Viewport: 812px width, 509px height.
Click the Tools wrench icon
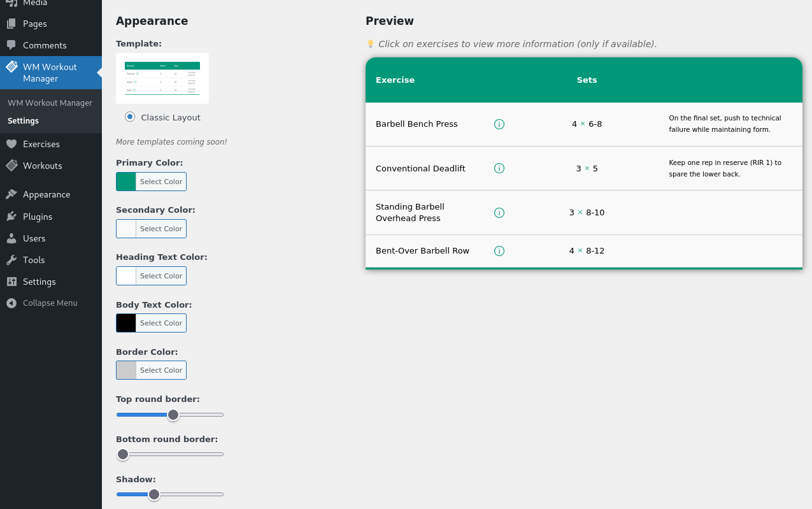[x=11, y=260]
